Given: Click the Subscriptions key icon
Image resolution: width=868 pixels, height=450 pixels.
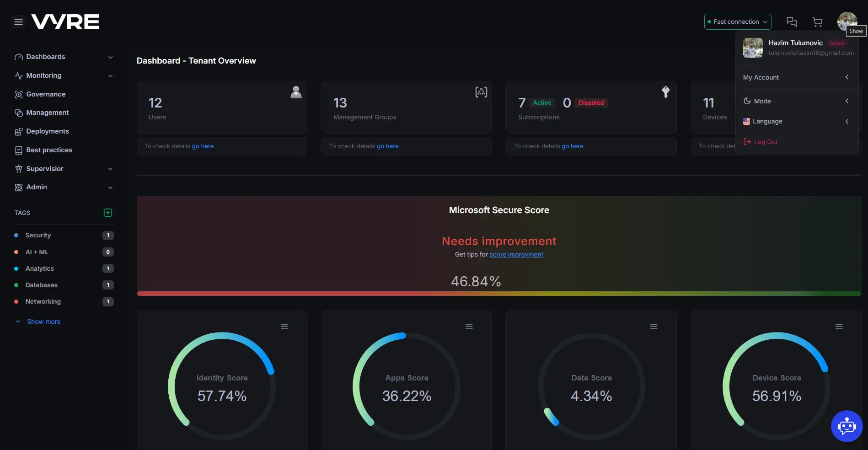Looking at the screenshot, I should pos(666,92).
